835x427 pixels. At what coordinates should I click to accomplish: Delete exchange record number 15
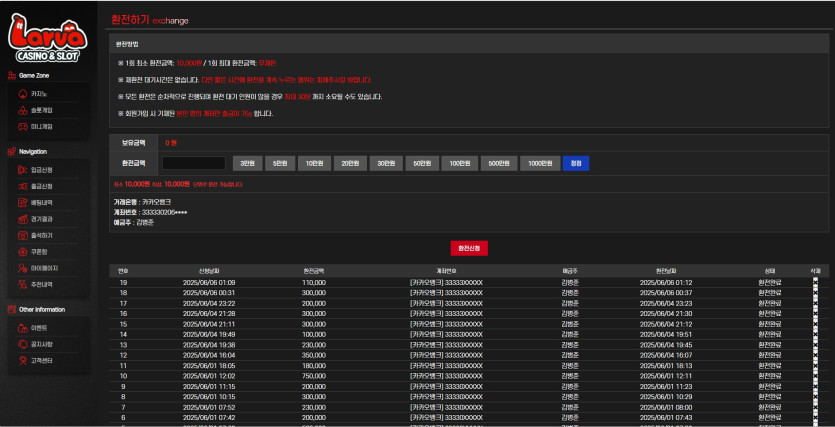click(815, 324)
